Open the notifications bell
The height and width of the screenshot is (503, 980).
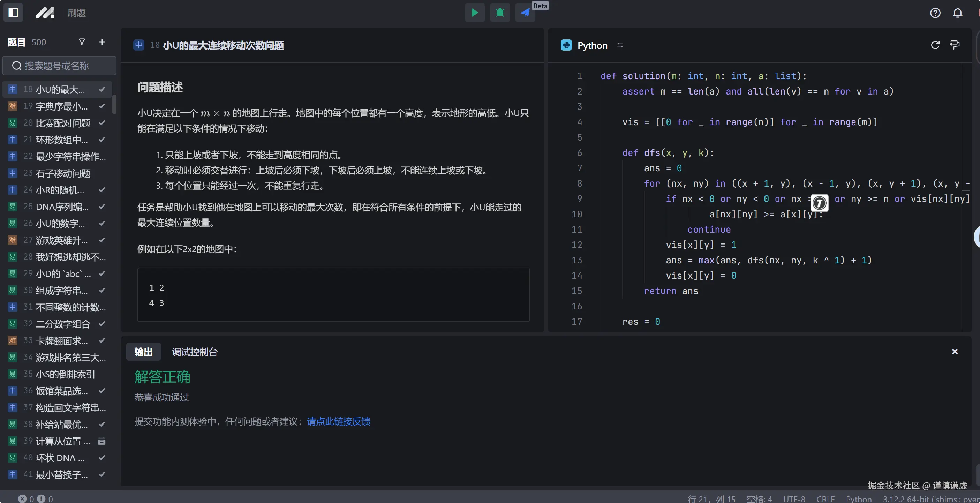click(957, 13)
